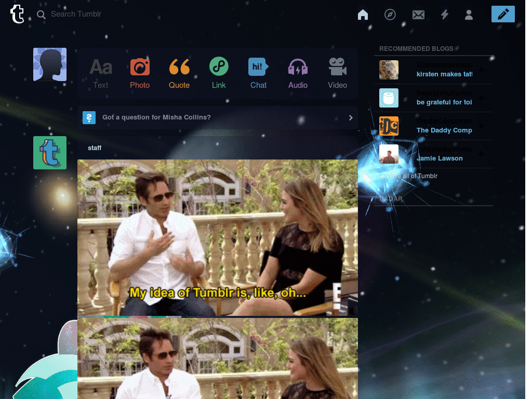Click the question mark ask icon
The height and width of the screenshot is (399, 532).
pyautogui.click(x=89, y=118)
